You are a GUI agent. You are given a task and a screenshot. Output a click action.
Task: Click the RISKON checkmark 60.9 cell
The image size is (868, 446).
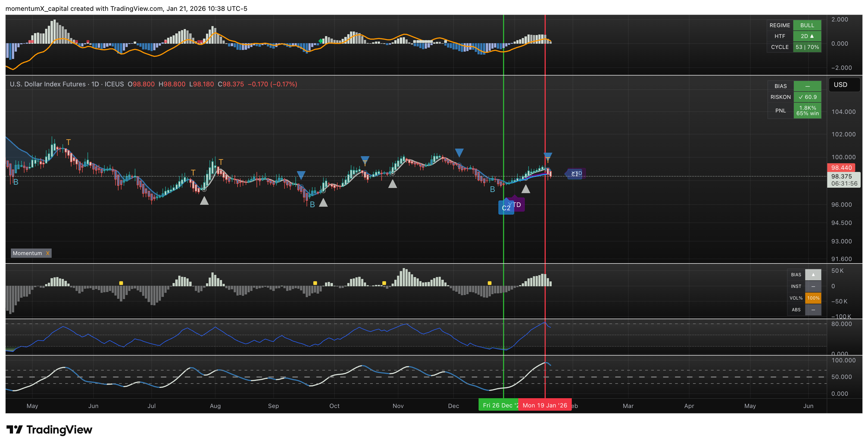(807, 97)
